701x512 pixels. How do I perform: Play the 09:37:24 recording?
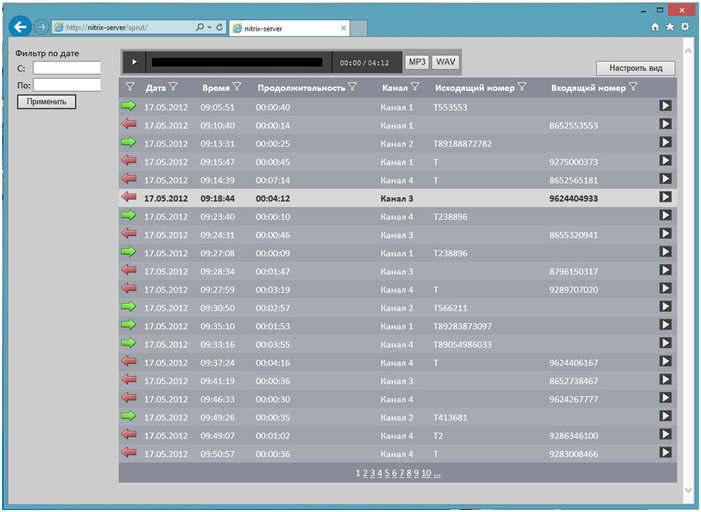(665, 361)
